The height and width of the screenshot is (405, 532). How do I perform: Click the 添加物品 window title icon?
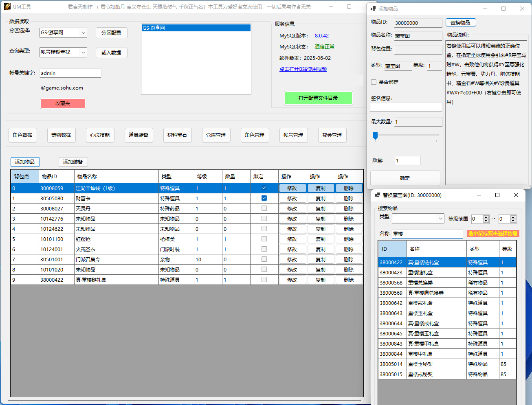pyautogui.click(x=373, y=9)
